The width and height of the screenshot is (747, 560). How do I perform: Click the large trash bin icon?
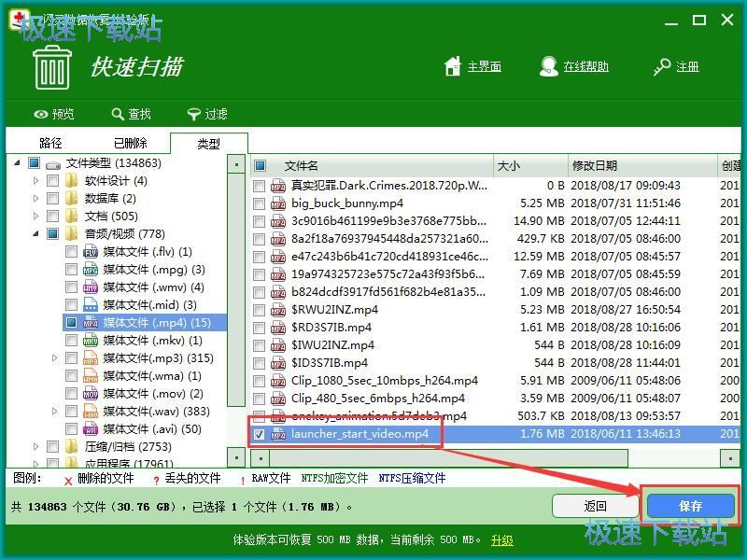point(52,67)
